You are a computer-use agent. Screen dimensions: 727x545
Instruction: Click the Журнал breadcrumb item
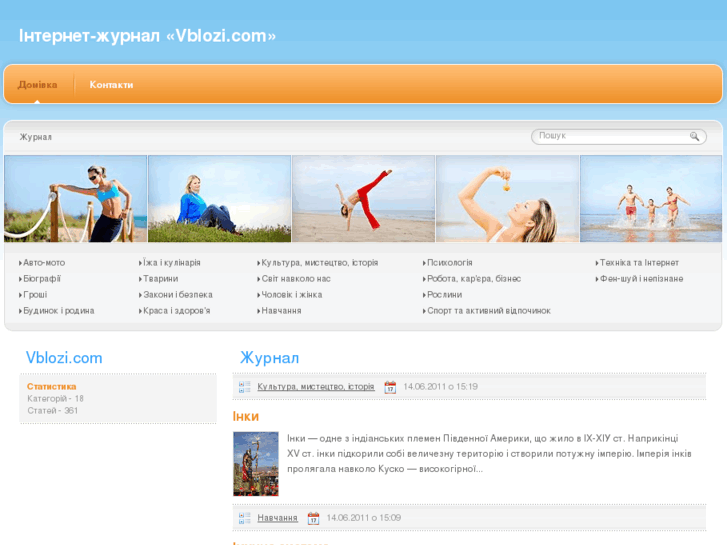36,137
